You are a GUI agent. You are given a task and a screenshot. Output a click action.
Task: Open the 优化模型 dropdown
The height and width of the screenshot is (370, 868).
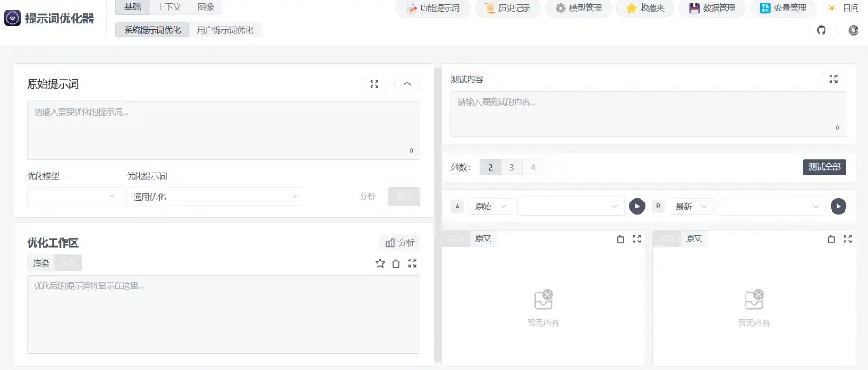(74, 196)
